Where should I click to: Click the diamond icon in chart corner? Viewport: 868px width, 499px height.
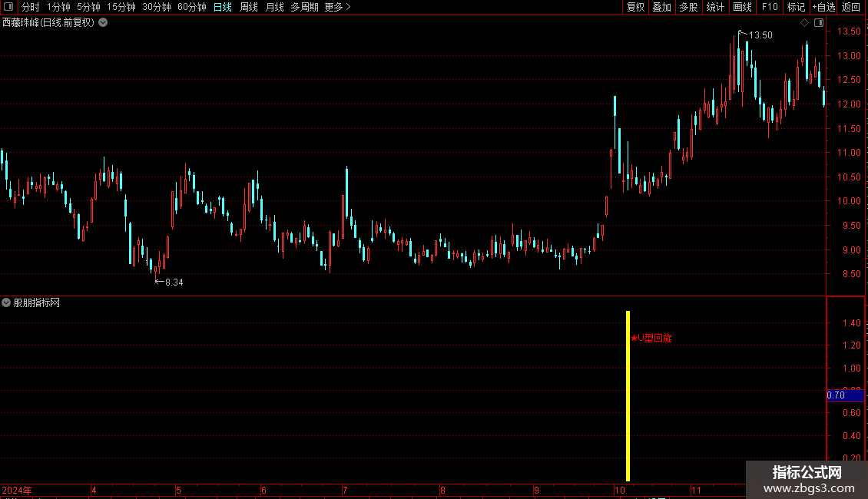805,23
